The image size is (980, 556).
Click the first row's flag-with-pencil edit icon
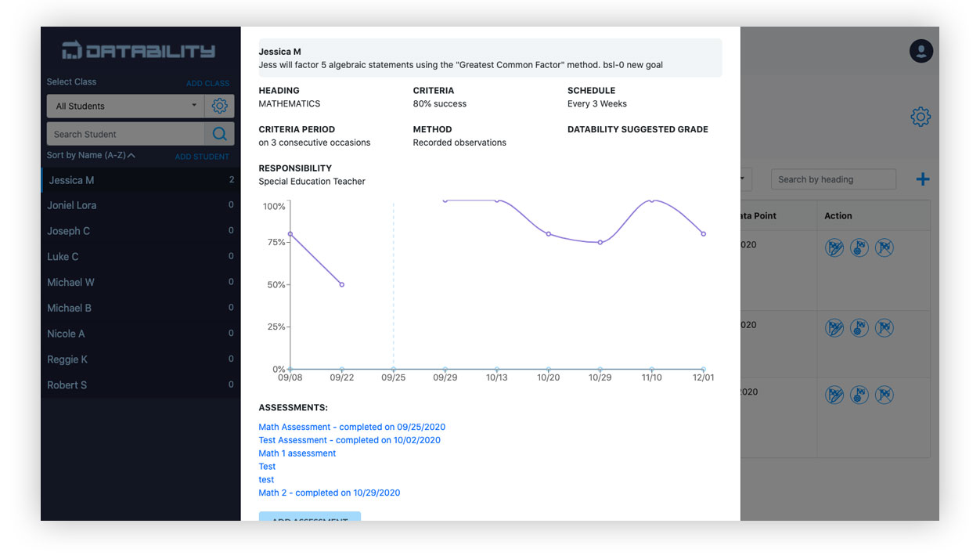click(834, 248)
